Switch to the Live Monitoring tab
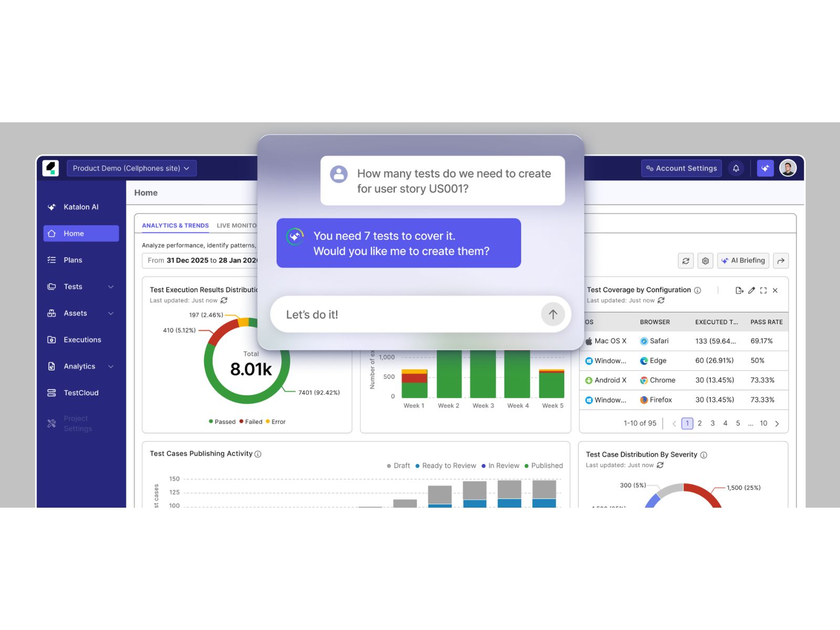This screenshot has height=630, width=840. [x=236, y=225]
